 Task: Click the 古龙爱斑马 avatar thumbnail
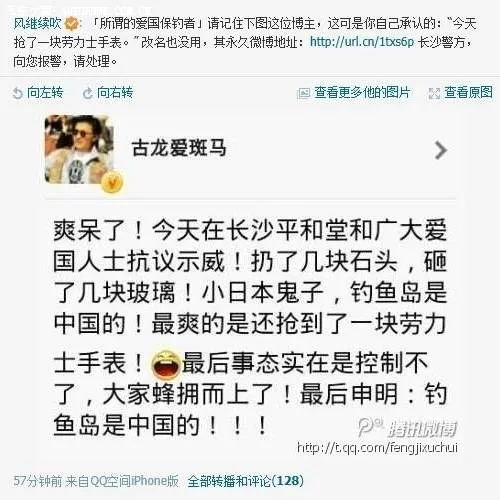(x=78, y=149)
